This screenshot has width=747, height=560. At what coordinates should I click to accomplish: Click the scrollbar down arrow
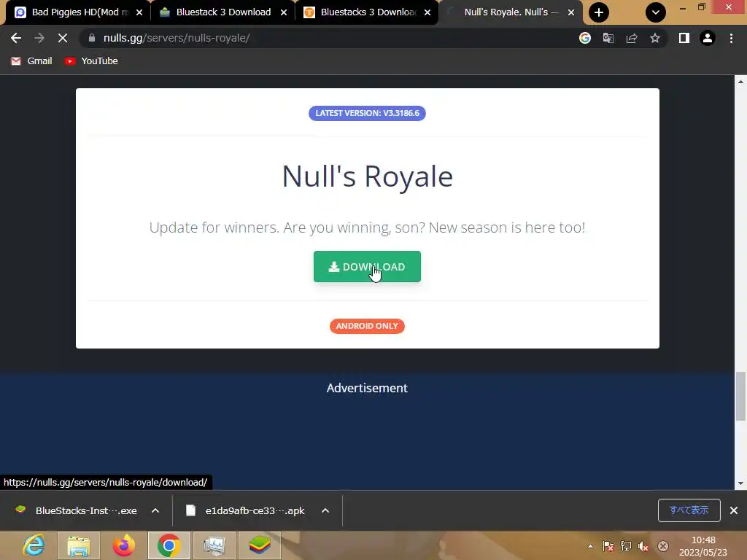[x=740, y=483]
